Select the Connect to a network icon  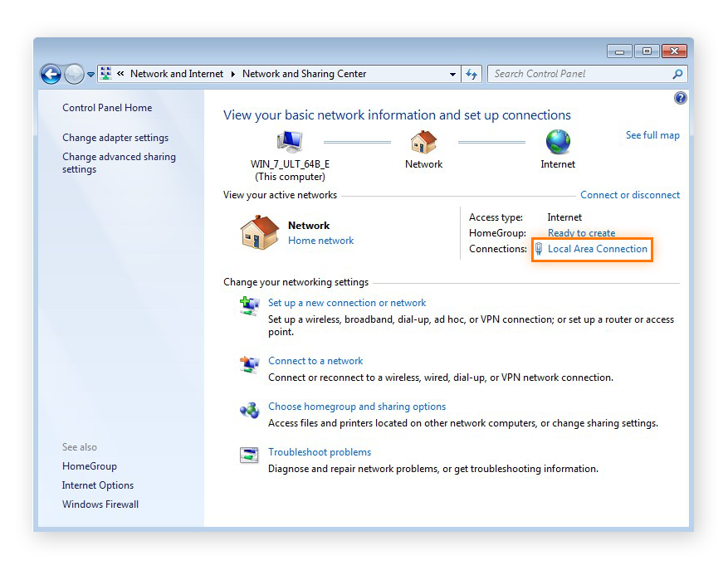tap(249, 363)
